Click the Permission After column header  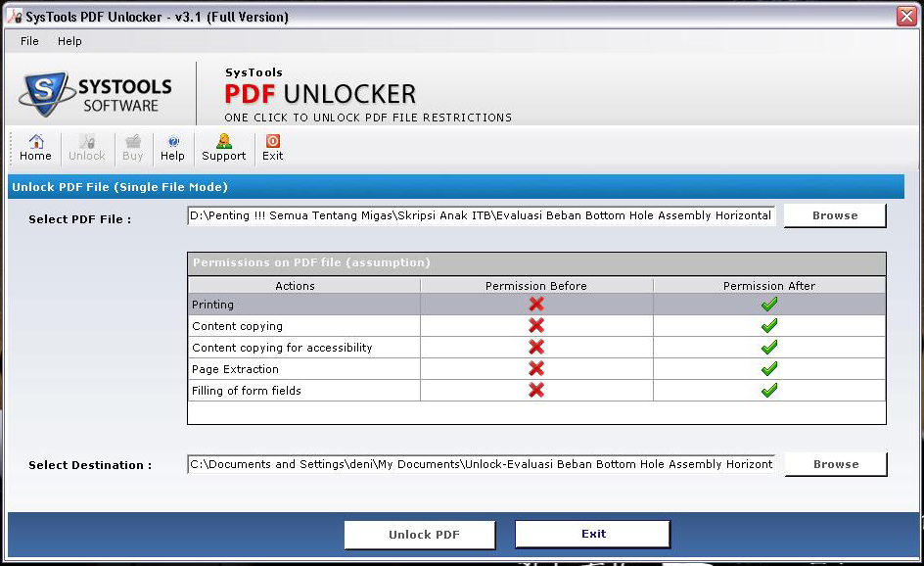point(769,286)
